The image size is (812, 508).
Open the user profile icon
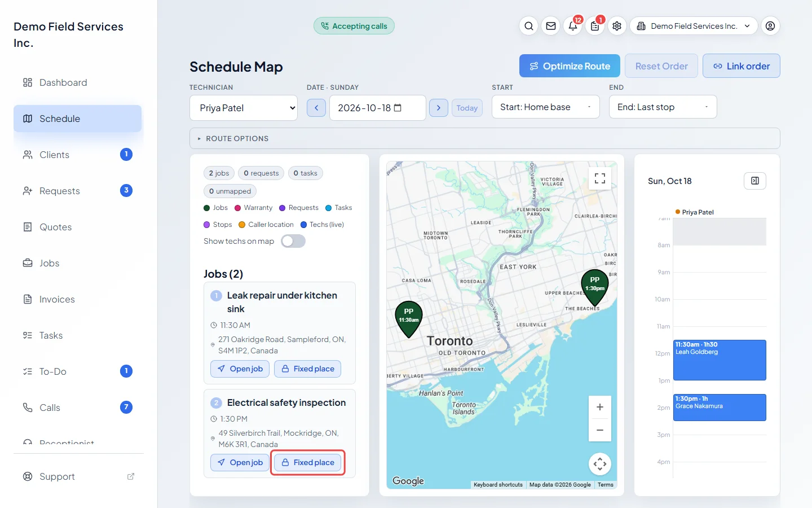[x=770, y=26]
